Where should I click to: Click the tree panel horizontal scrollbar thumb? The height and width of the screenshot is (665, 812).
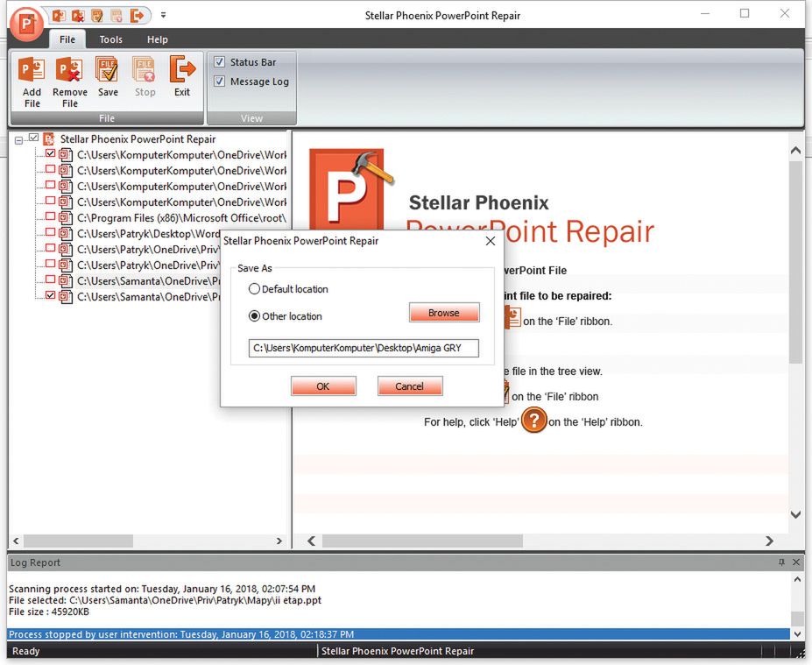point(78,541)
